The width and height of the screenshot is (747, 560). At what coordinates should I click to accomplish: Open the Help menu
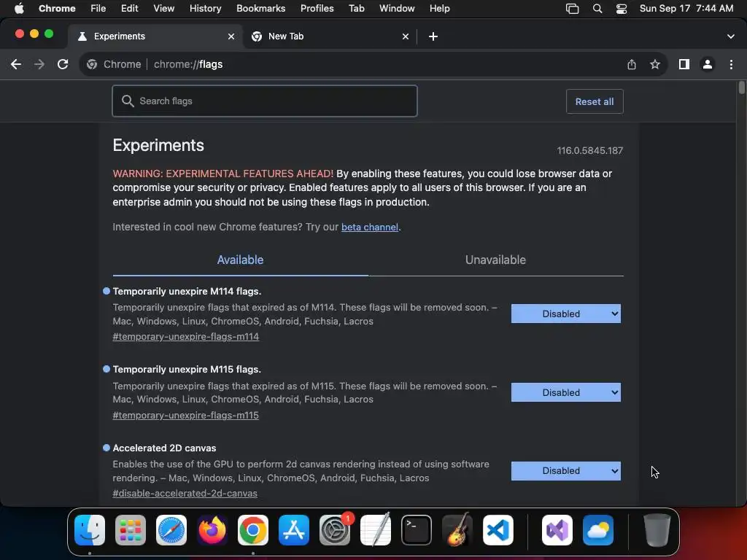point(439,9)
